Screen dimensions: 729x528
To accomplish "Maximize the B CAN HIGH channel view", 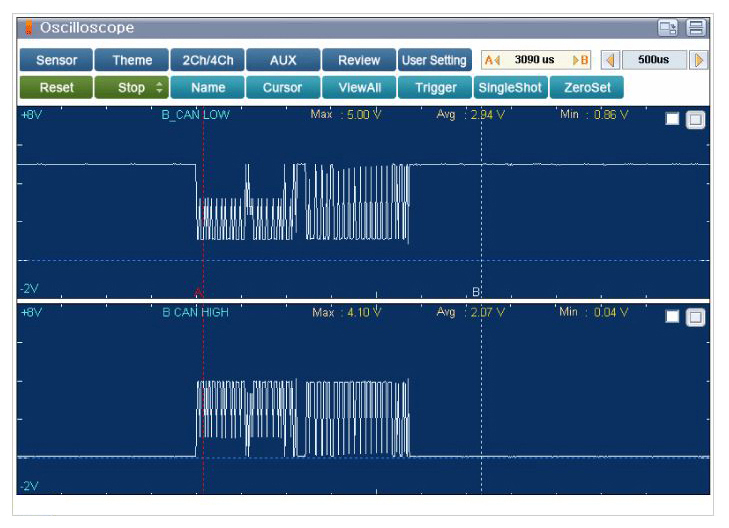I will coord(696,317).
